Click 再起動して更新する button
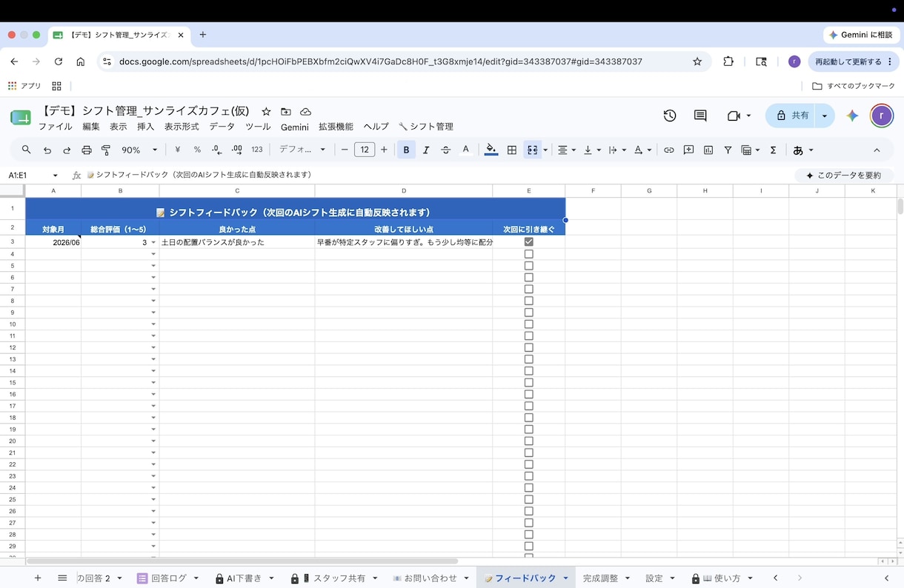The image size is (904, 588). point(854,61)
